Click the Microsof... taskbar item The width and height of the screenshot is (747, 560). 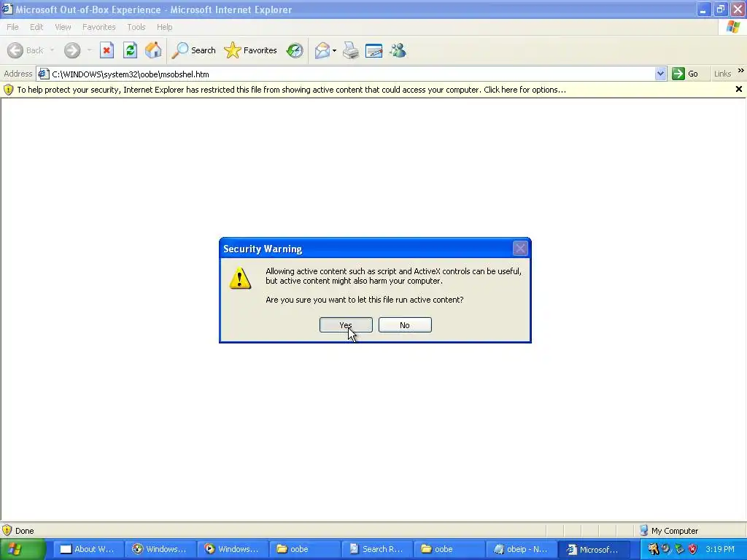pos(593,549)
